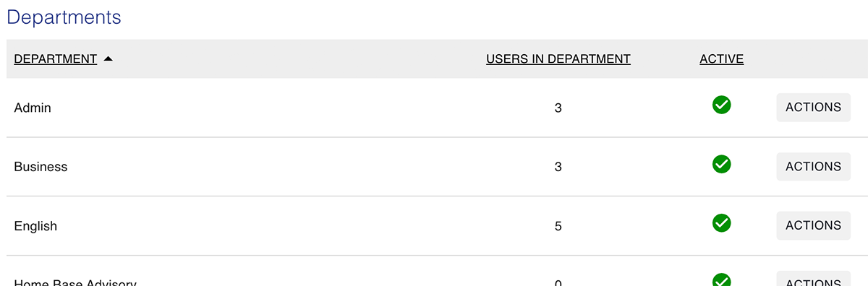
Task: Click the user count for Admin
Action: 558,108
